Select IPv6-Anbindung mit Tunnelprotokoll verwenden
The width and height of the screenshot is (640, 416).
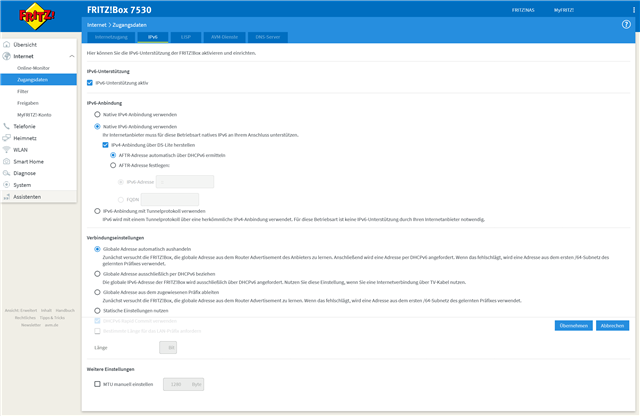(97, 211)
